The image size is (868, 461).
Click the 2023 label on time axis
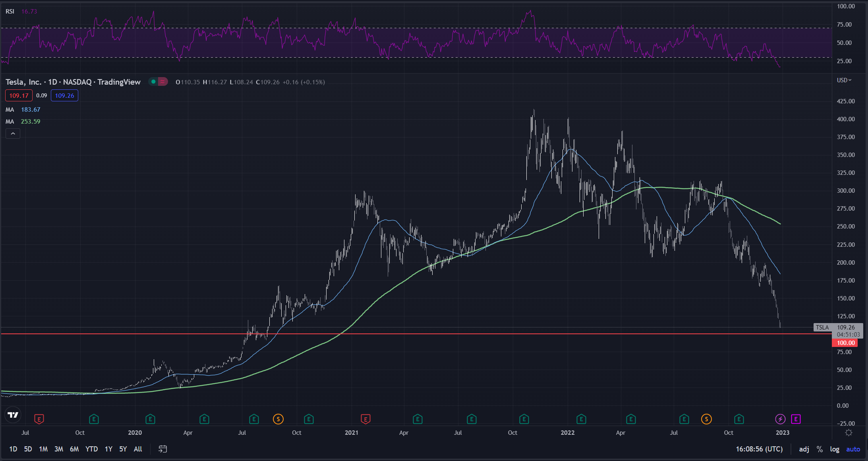tap(783, 433)
